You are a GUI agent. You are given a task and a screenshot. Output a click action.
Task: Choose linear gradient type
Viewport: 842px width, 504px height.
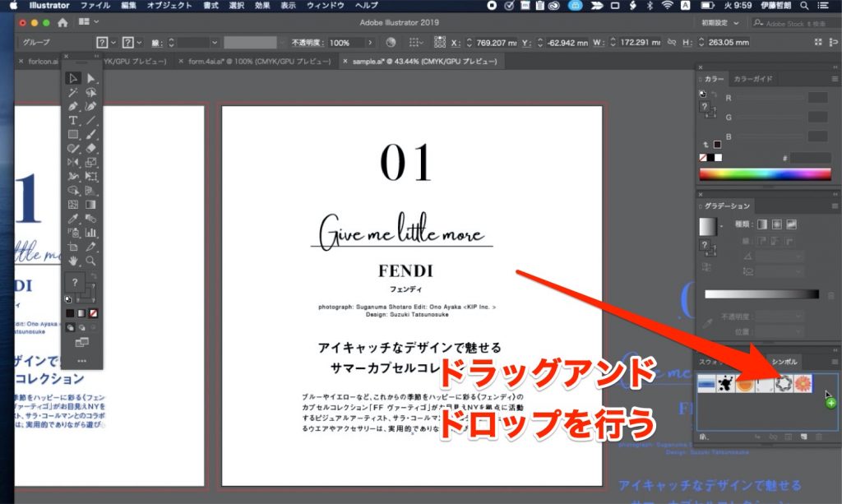762,224
